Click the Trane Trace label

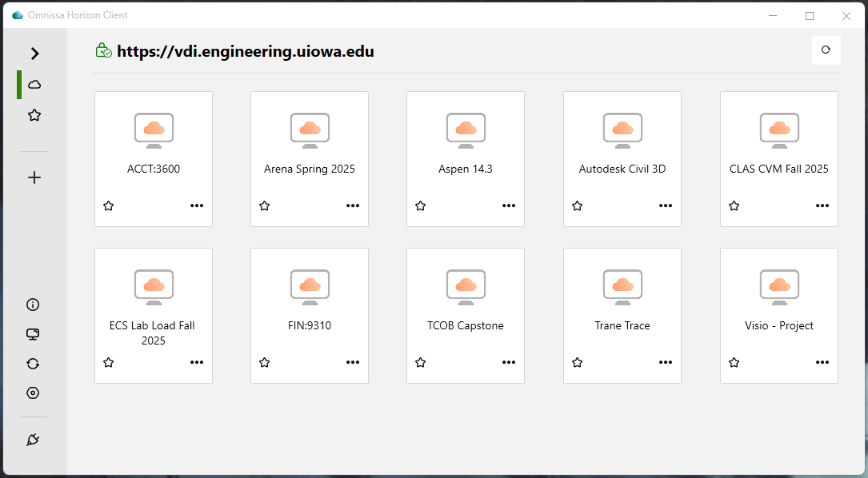[622, 326]
